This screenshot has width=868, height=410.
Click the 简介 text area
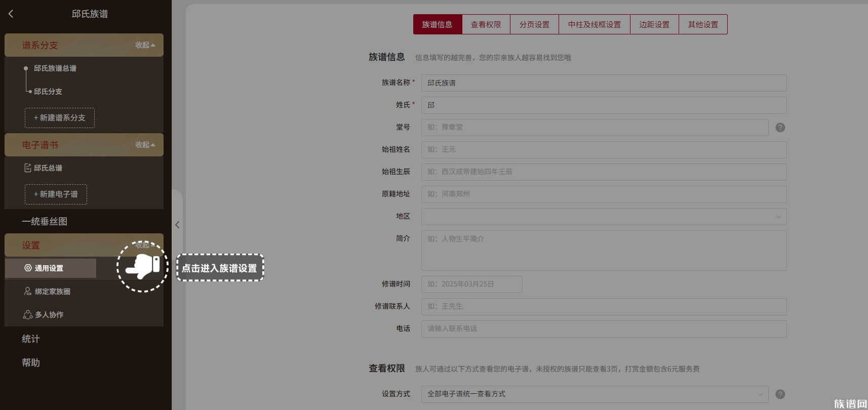604,251
